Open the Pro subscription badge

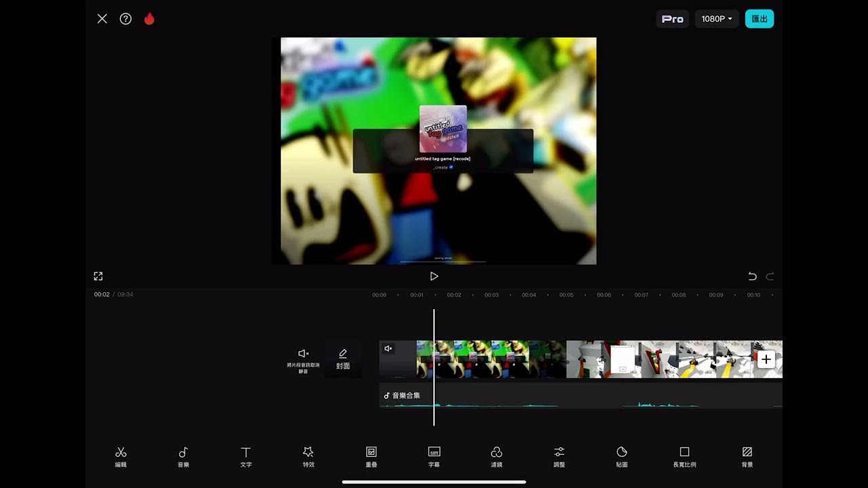[x=673, y=19]
